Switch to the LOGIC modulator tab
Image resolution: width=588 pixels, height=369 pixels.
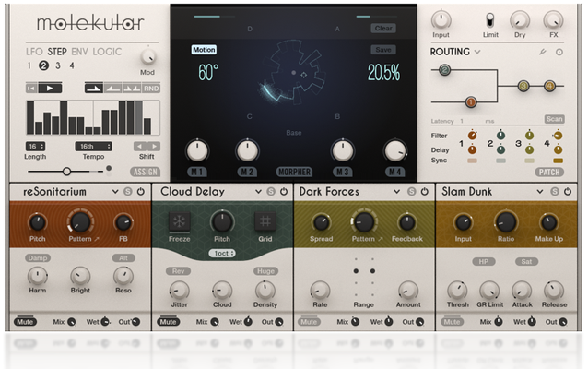point(107,52)
